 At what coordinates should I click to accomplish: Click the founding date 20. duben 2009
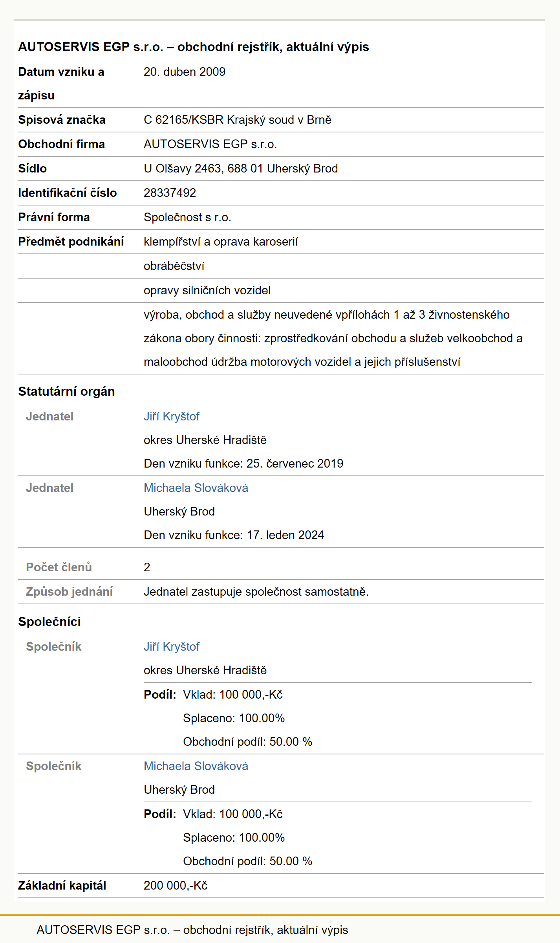click(x=185, y=72)
